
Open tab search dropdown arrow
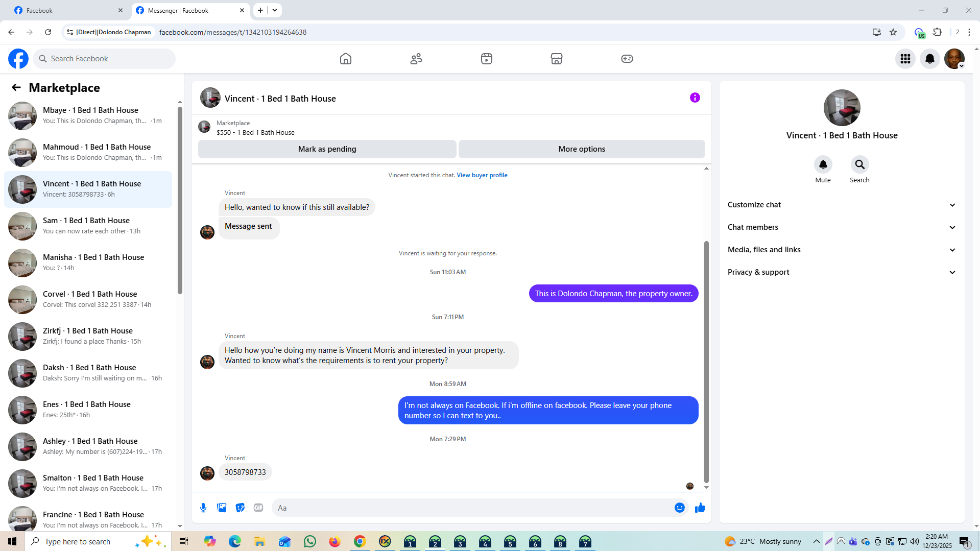tap(275, 10)
